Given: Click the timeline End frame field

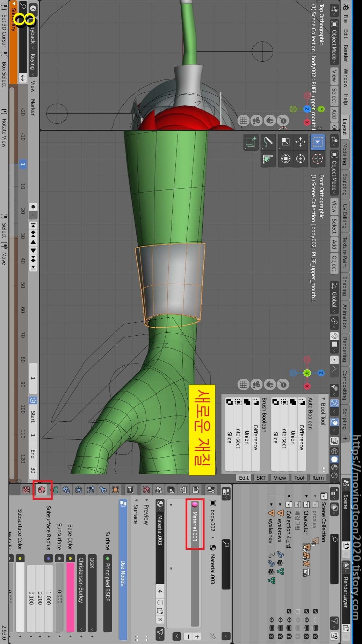Looking at the screenshot, I should point(33,462).
